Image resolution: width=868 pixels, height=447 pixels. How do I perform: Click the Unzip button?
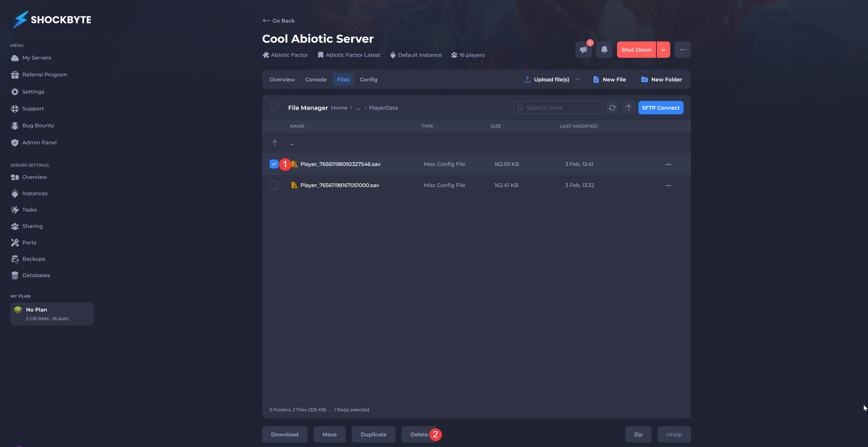674,435
